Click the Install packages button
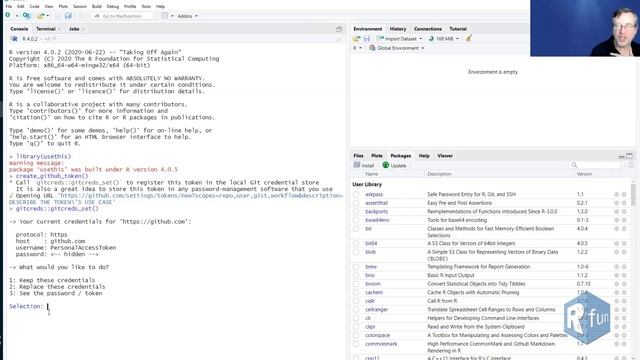This screenshot has height=360, width=640. point(364,165)
